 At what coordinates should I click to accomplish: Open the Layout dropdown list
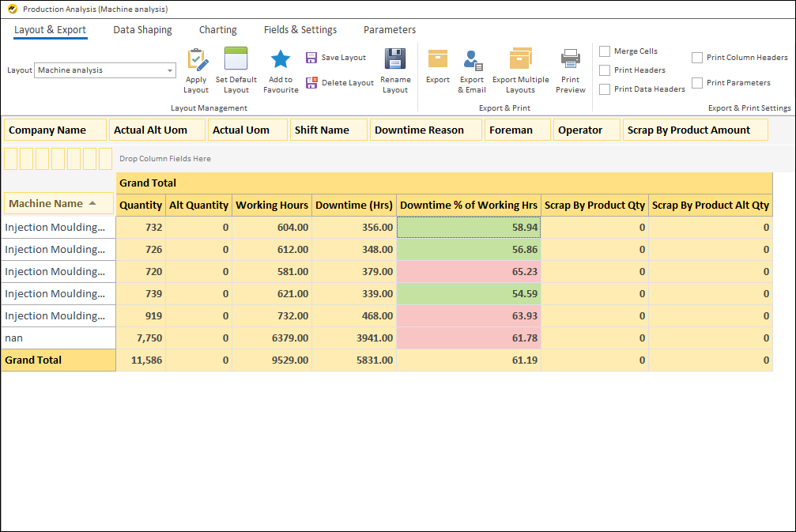pos(170,71)
